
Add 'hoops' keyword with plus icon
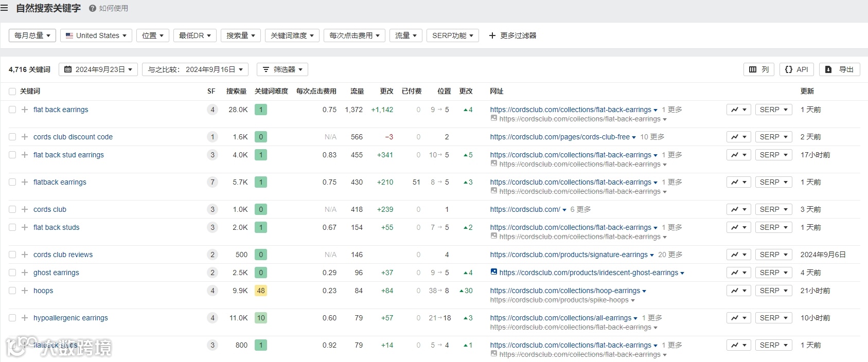click(25, 291)
